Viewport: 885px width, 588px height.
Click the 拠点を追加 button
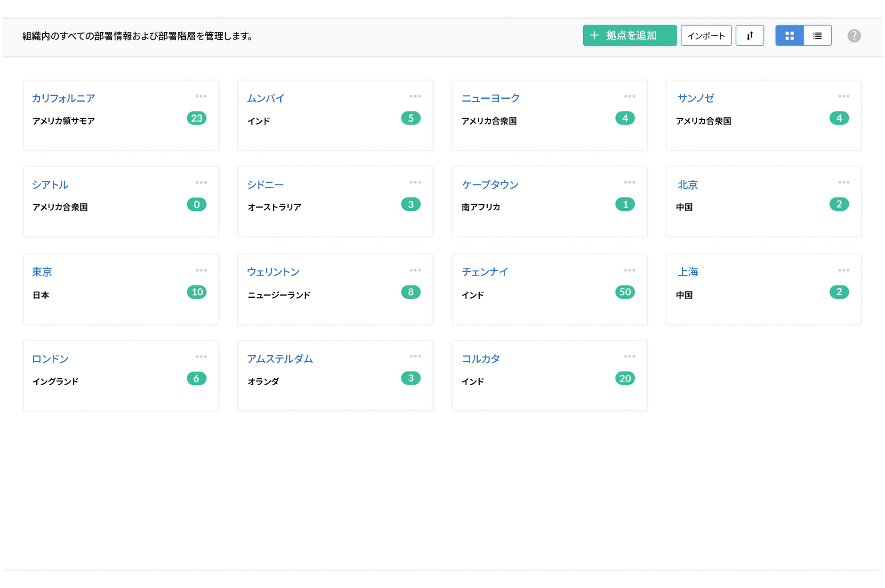coord(629,35)
